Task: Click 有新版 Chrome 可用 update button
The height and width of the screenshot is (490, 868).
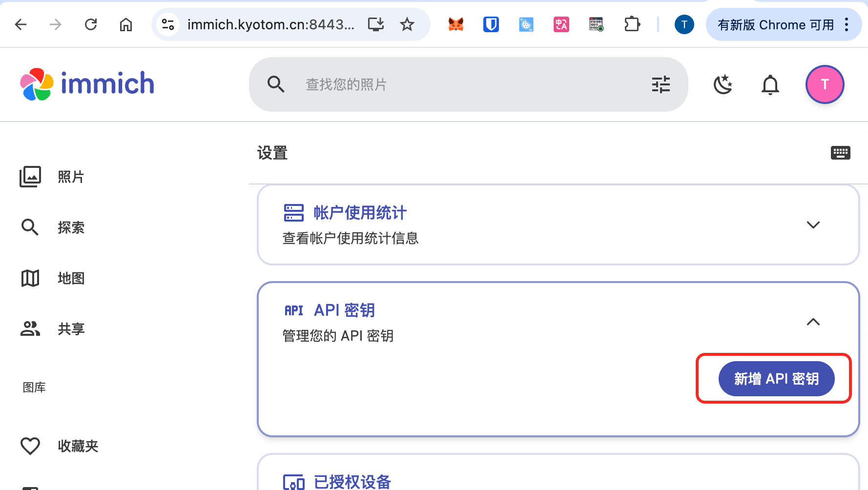Action: point(775,24)
